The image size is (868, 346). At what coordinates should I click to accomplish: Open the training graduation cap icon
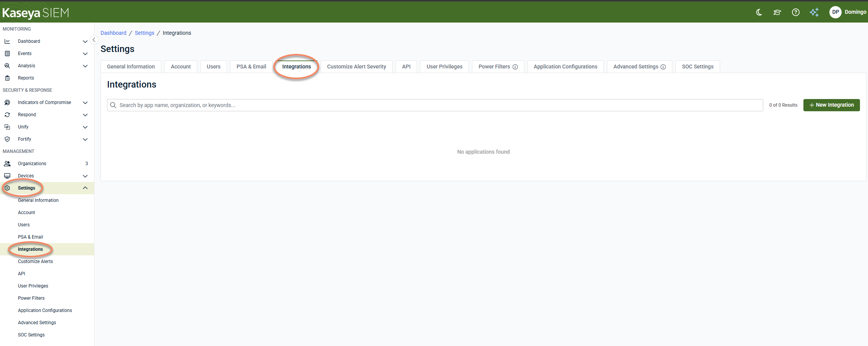pos(777,12)
